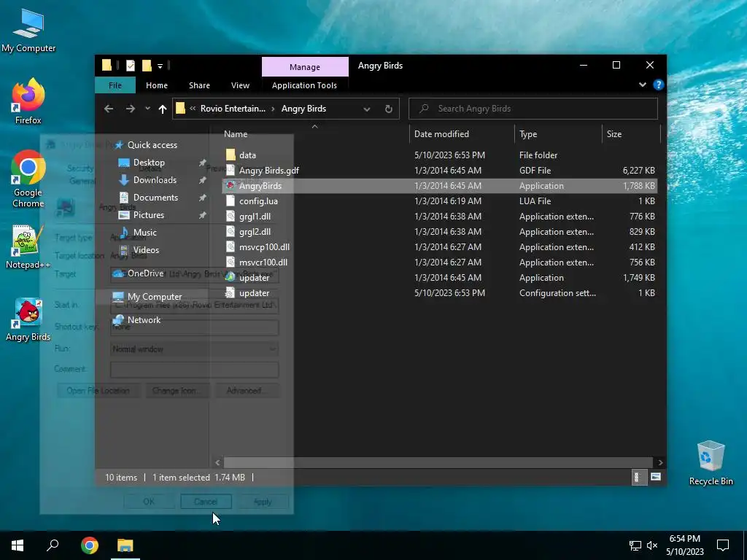Open Pictures in navigation pane
Viewport: 747px width, 560px height.
point(149,215)
